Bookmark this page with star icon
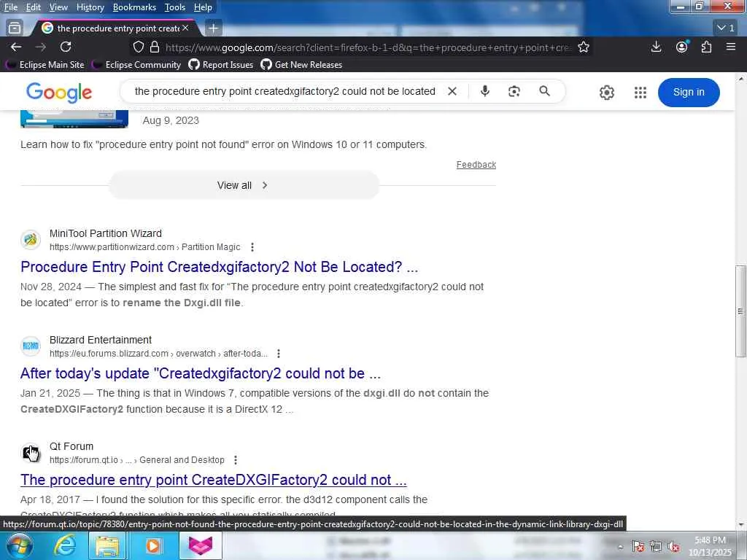Image resolution: width=747 pixels, height=560 pixels. coord(583,47)
